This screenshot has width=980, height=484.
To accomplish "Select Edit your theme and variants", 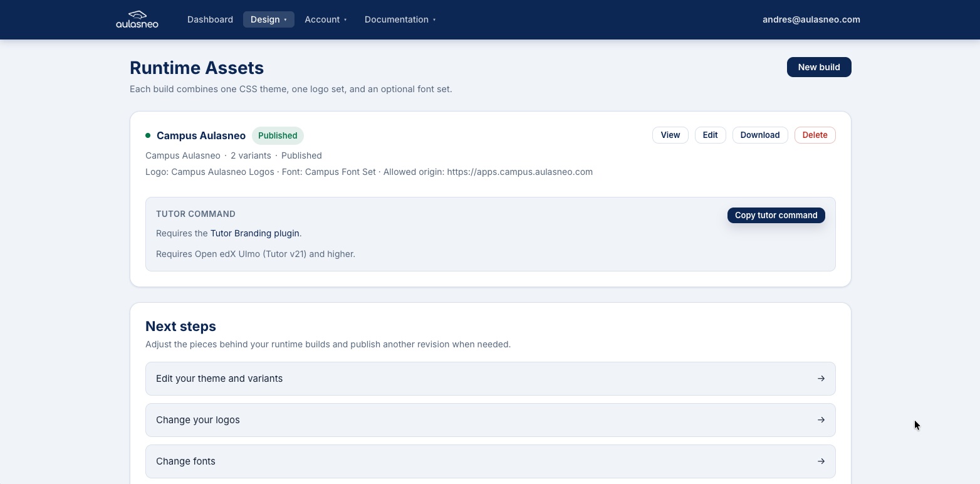I will (219, 379).
